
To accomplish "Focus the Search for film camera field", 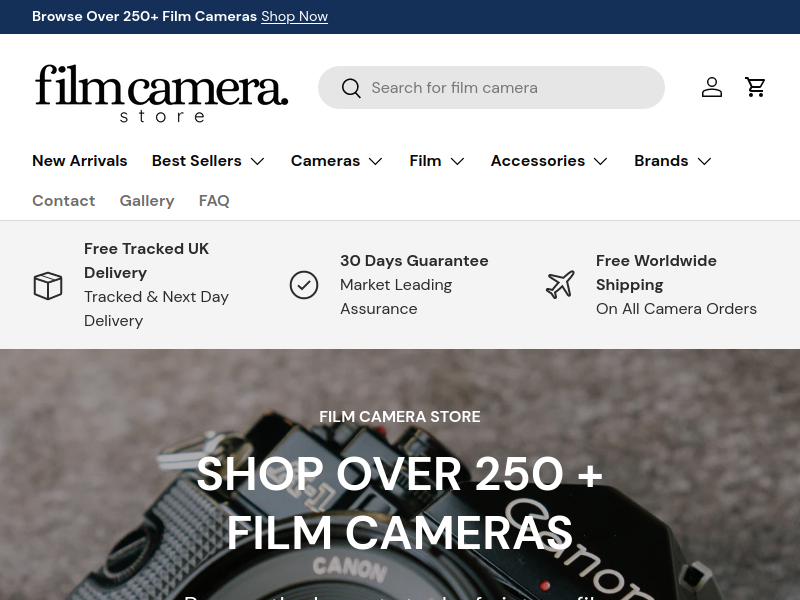I will [x=491, y=87].
